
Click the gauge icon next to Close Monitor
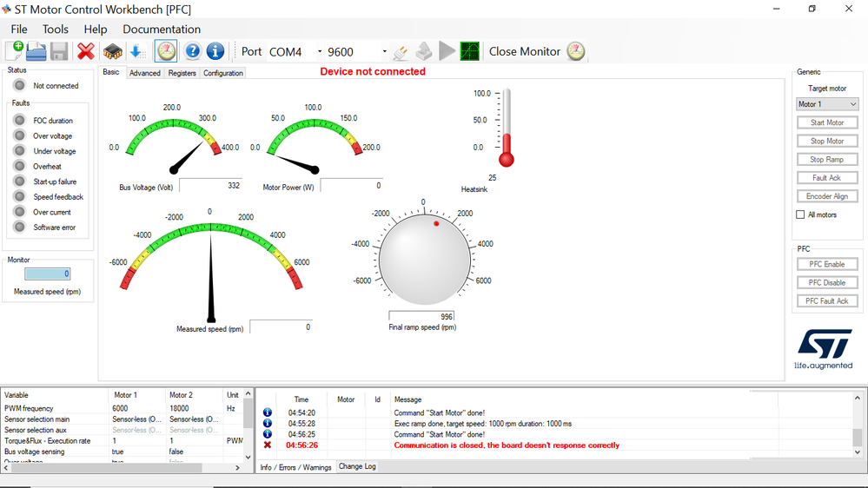click(576, 51)
